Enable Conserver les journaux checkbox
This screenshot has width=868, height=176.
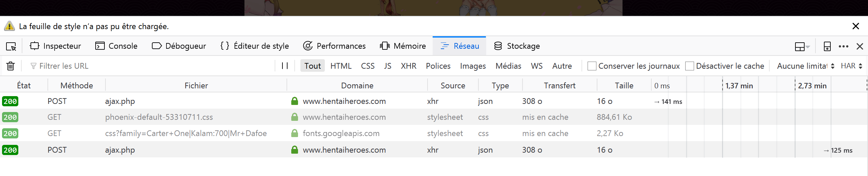[x=592, y=66]
